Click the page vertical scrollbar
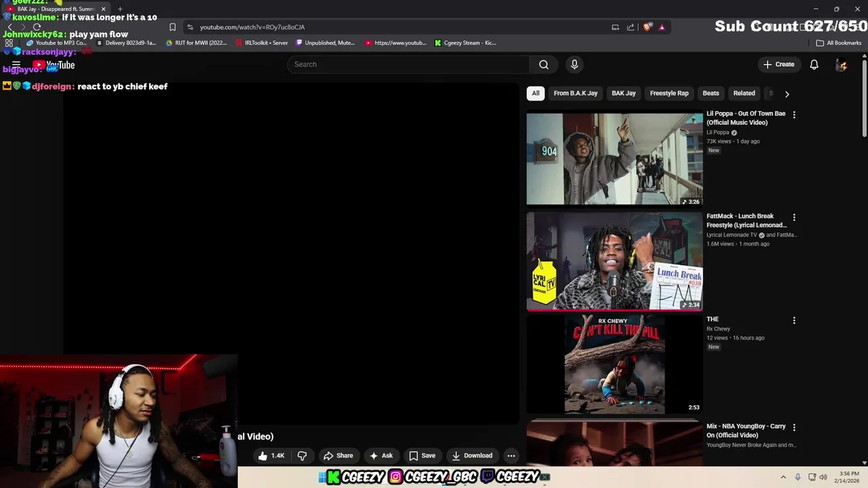868x488 pixels. [x=864, y=98]
